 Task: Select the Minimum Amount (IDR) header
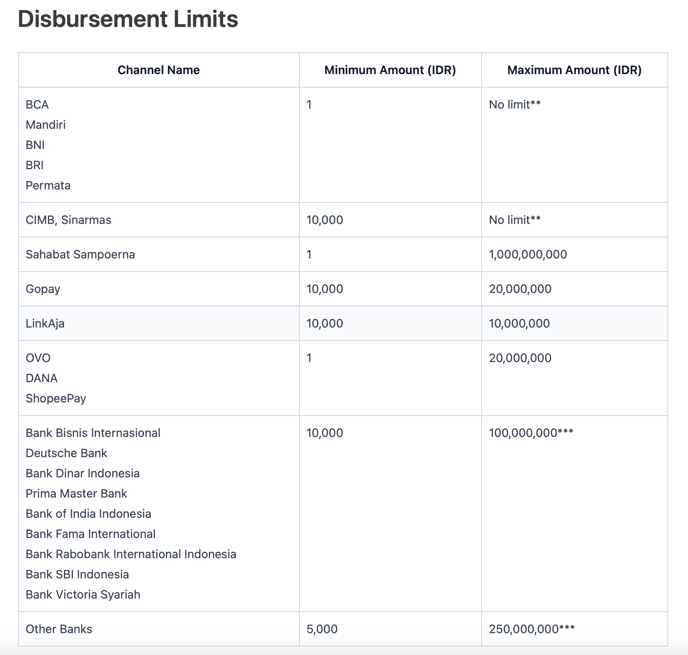390,70
